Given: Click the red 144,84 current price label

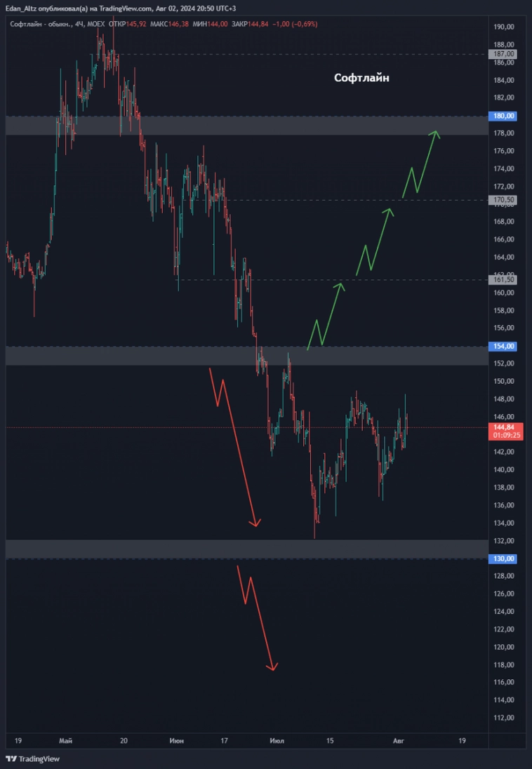Looking at the screenshot, I should coord(503,427).
